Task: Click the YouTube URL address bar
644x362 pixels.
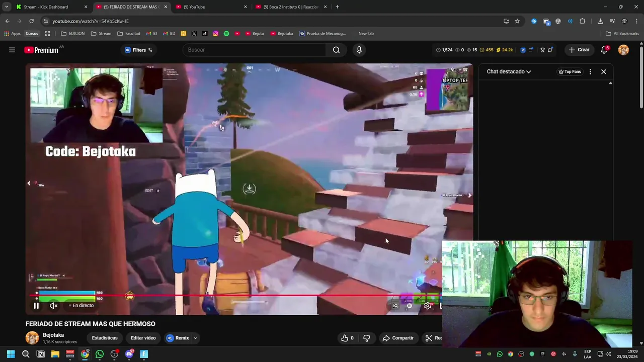Action: pyautogui.click(x=272, y=21)
